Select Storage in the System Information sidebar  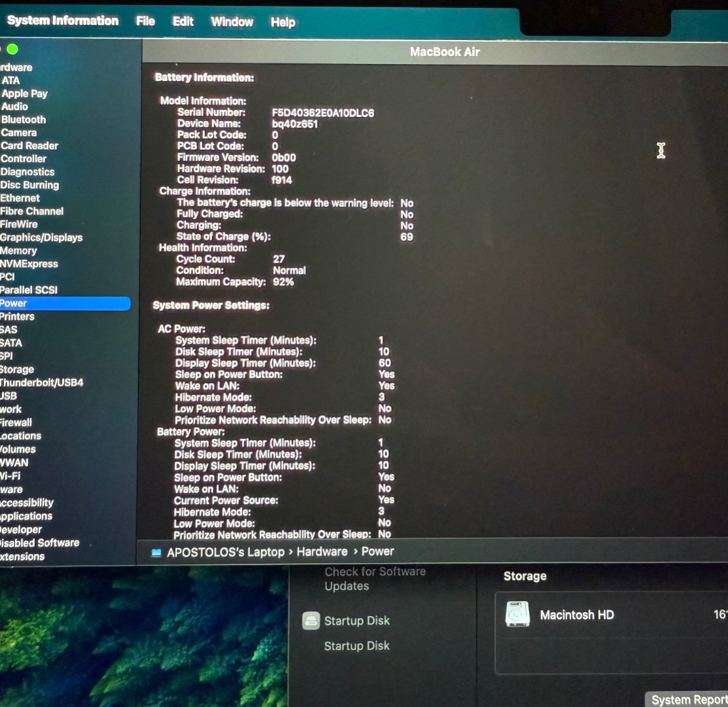(x=17, y=369)
